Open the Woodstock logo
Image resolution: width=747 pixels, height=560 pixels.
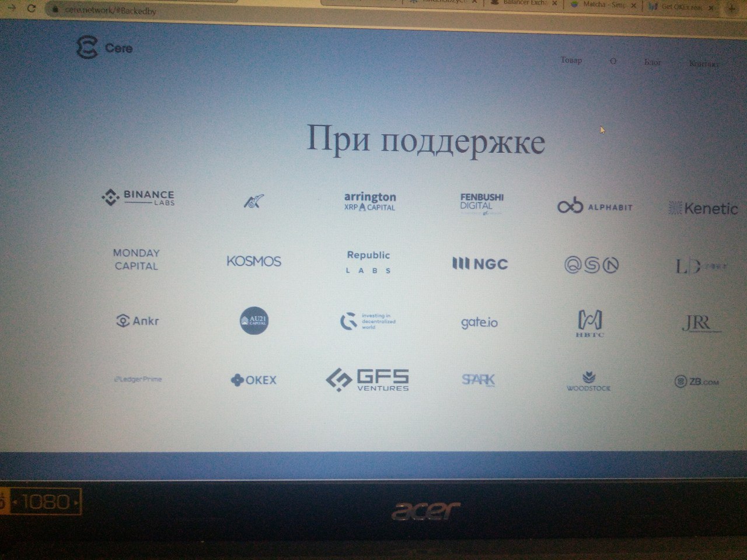[x=588, y=381]
